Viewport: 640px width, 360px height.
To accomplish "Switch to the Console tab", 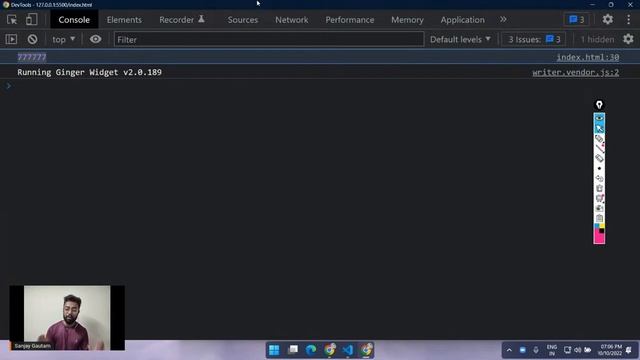I will [x=74, y=20].
